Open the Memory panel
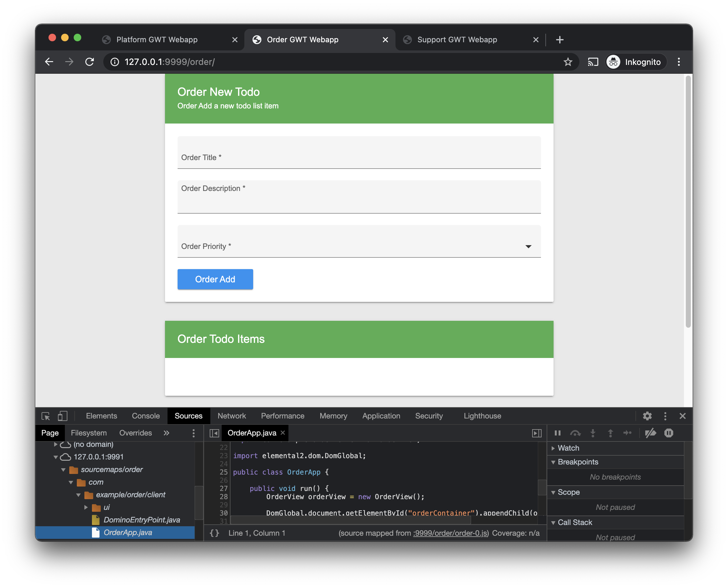This screenshot has width=728, height=588. tap(333, 416)
